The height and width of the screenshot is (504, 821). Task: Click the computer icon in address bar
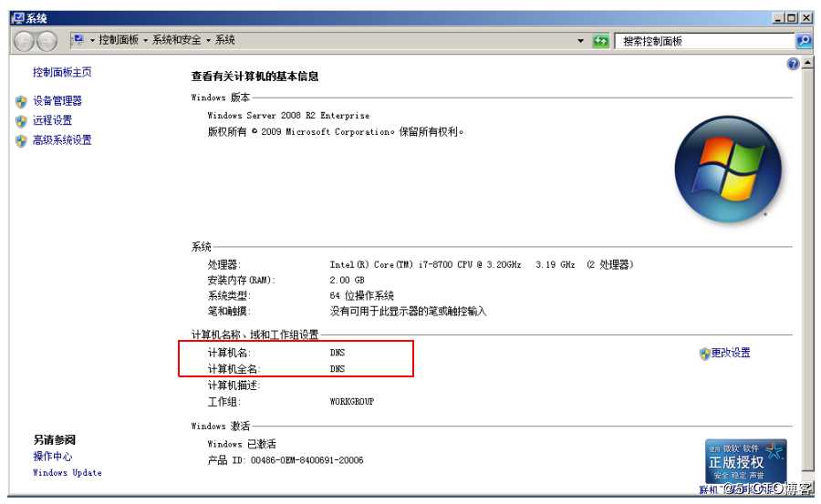click(78, 40)
